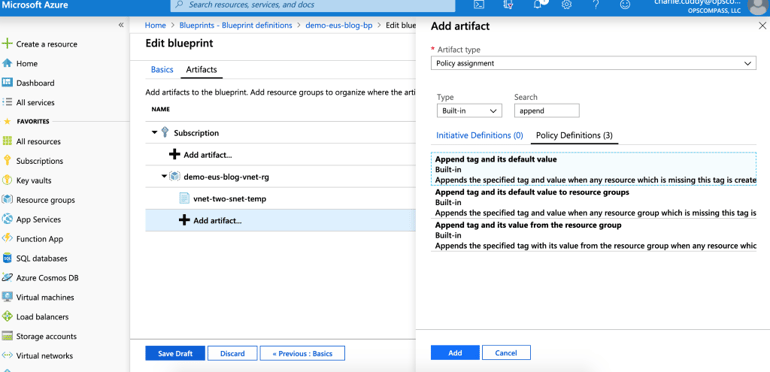Select Append tag default value to resource groups

593,202
